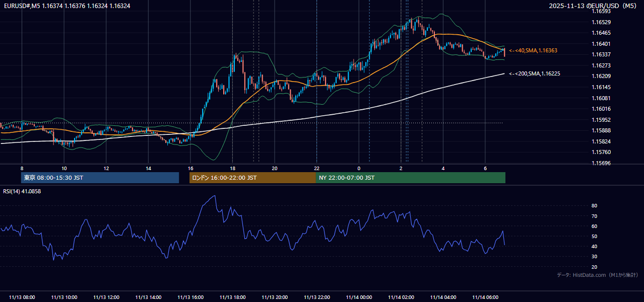This screenshot has height=302, width=644.
Task: Click price axis value 1.15952
Action: click(601, 120)
